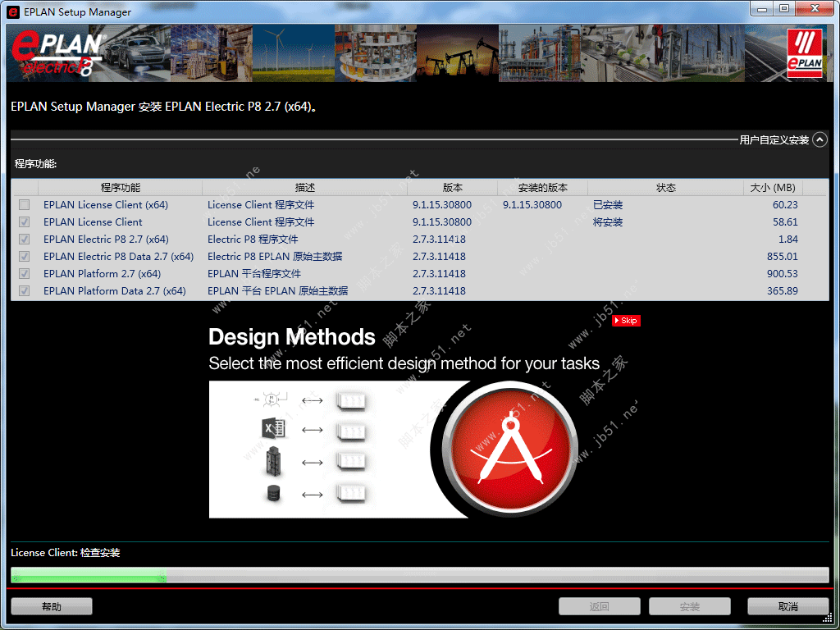Skip the Design Methods slideshow
Viewport: 840px width, 630px height.
(x=626, y=321)
